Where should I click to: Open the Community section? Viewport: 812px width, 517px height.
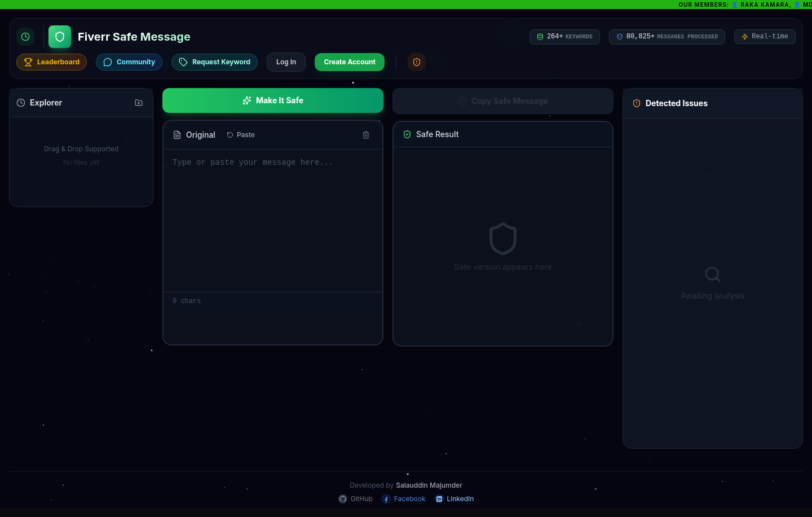tap(129, 62)
